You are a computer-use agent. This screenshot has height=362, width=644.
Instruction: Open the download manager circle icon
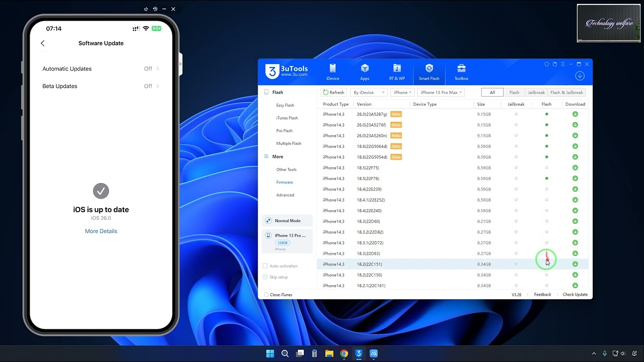coord(580,76)
